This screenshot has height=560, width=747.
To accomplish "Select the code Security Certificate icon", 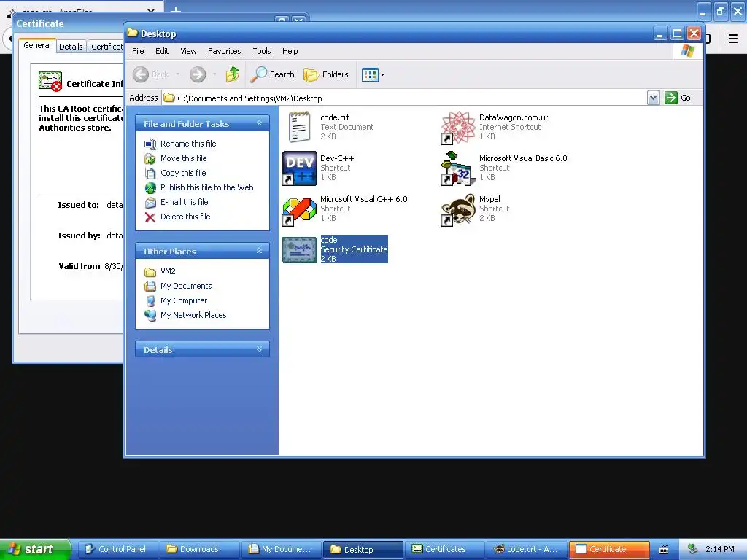I will click(x=300, y=249).
